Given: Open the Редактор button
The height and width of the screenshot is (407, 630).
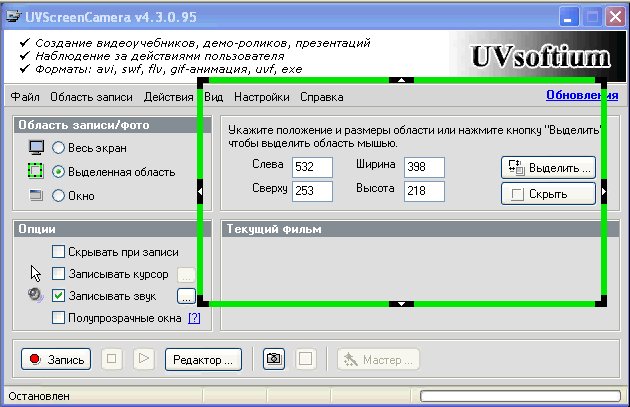Looking at the screenshot, I should [203, 359].
